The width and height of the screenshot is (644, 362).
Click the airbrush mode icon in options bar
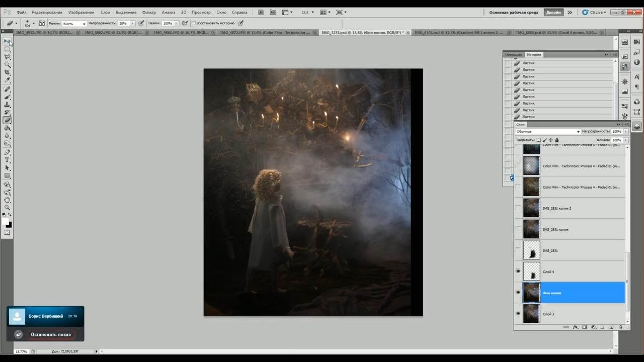click(185, 23)
